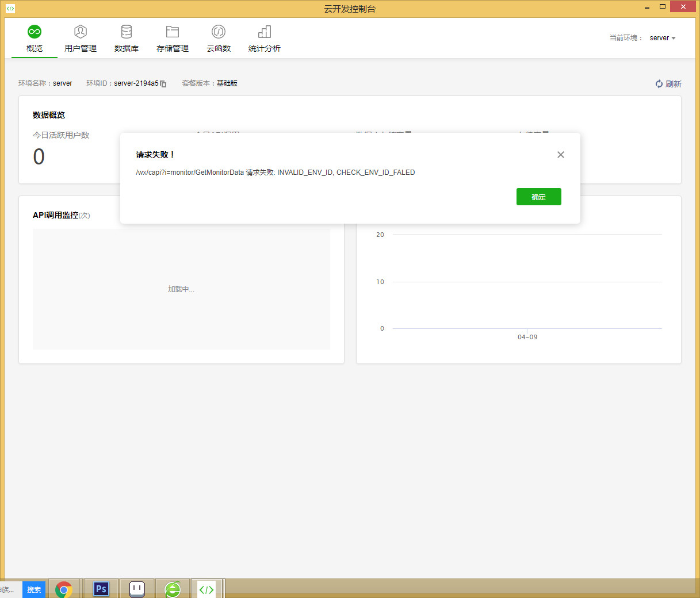Click the app logo in title bar

pyautogui.click(x=10, y=9)
